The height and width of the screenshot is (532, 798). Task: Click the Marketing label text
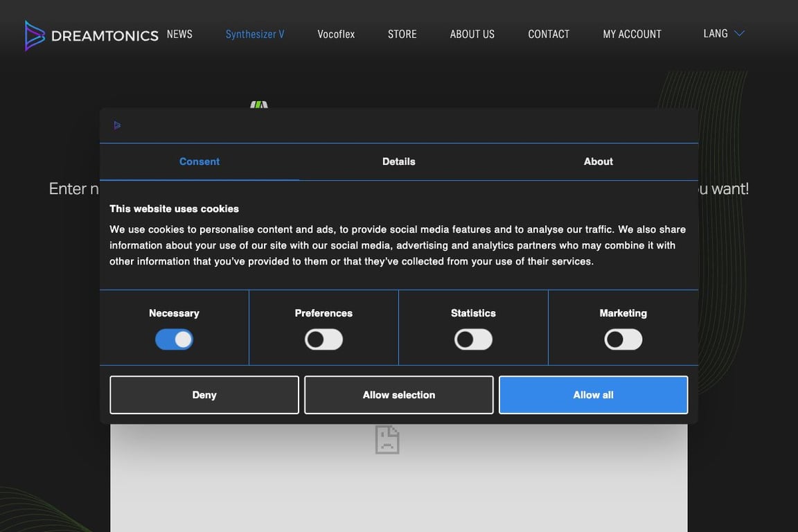pos(623,313)
